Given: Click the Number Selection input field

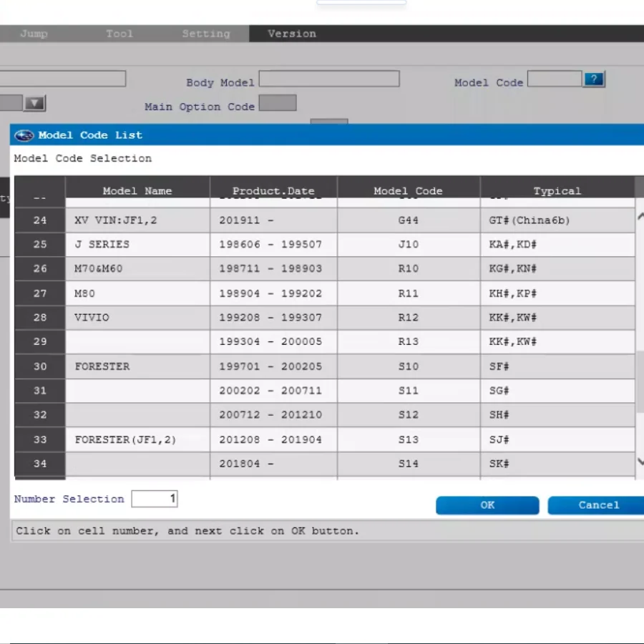Looking at the screenshot, I should [155, 499].
